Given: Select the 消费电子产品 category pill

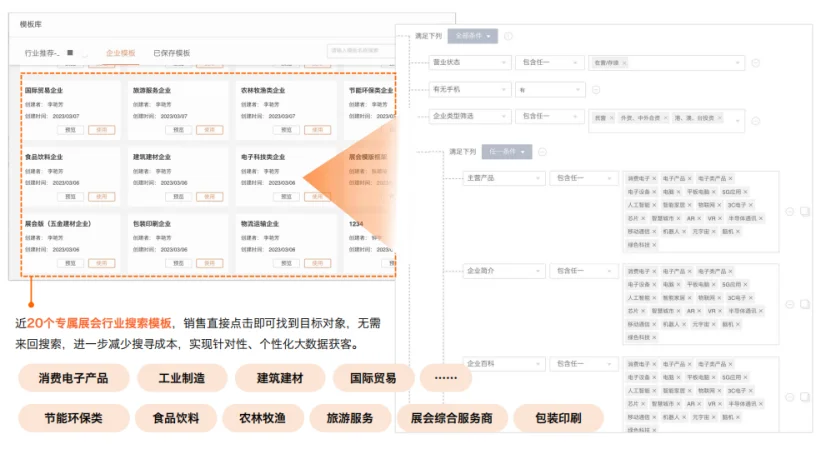Looking at the screenshot, I should (x=74, y=378).
